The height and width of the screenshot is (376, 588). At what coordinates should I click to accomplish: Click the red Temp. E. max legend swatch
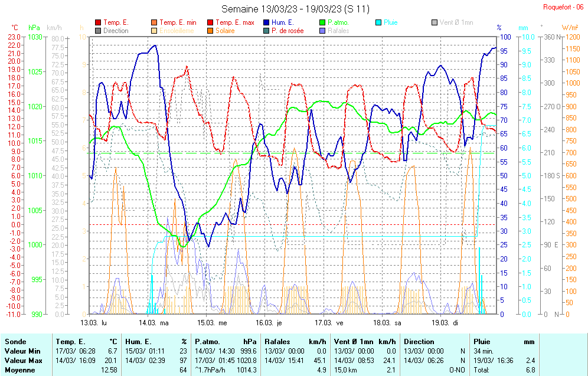point(210,23)
